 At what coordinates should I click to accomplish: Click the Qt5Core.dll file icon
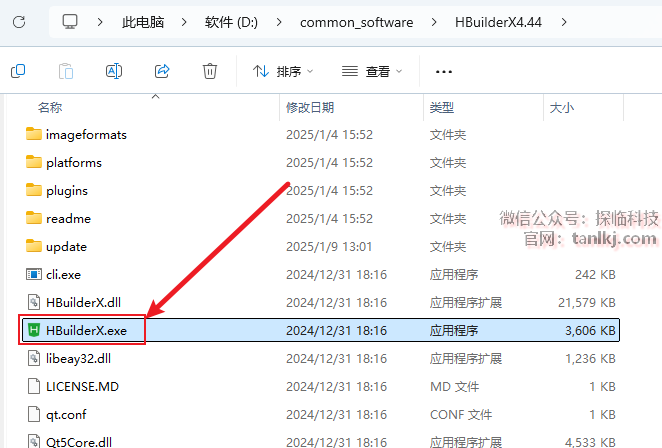pos(34,441)
